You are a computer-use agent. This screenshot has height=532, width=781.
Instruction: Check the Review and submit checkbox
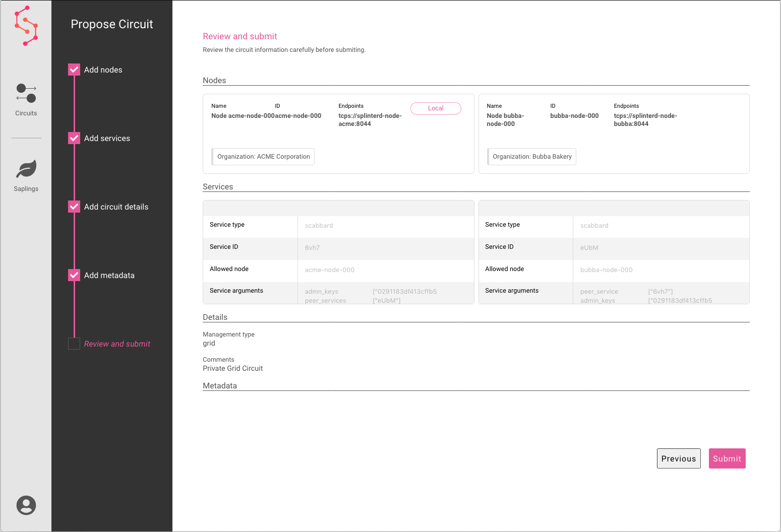[x=74, y=344]
